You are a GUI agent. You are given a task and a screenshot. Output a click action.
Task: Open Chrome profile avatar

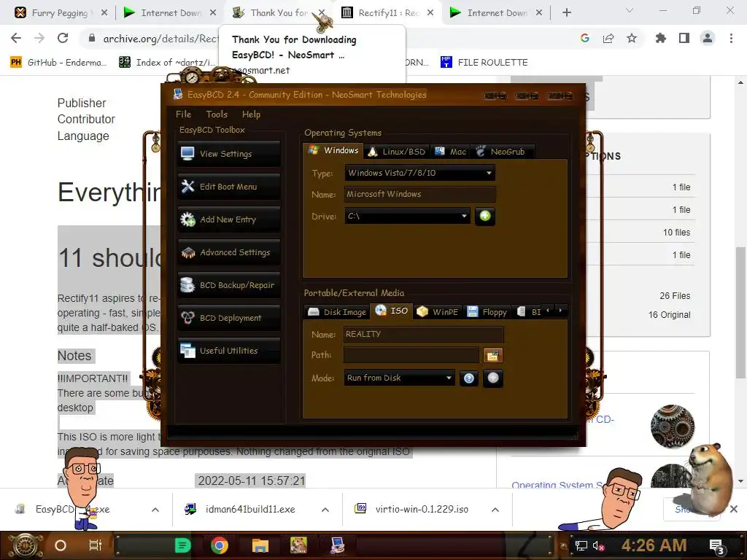click(708, 38)
